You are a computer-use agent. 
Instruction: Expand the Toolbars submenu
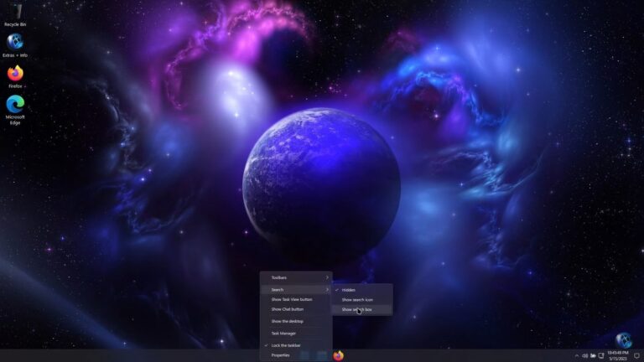pos(296,278)
